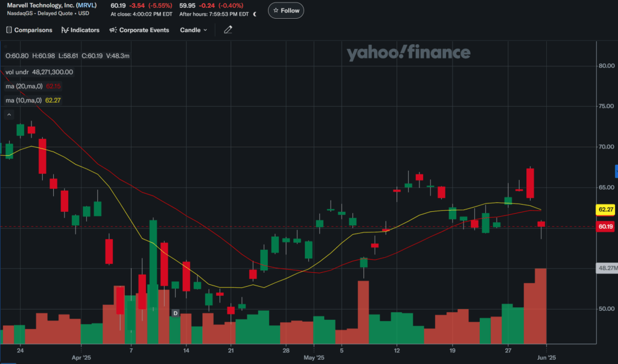
Task: Follow the Marvell Technology stock
Action: click(x=285, y=11)
